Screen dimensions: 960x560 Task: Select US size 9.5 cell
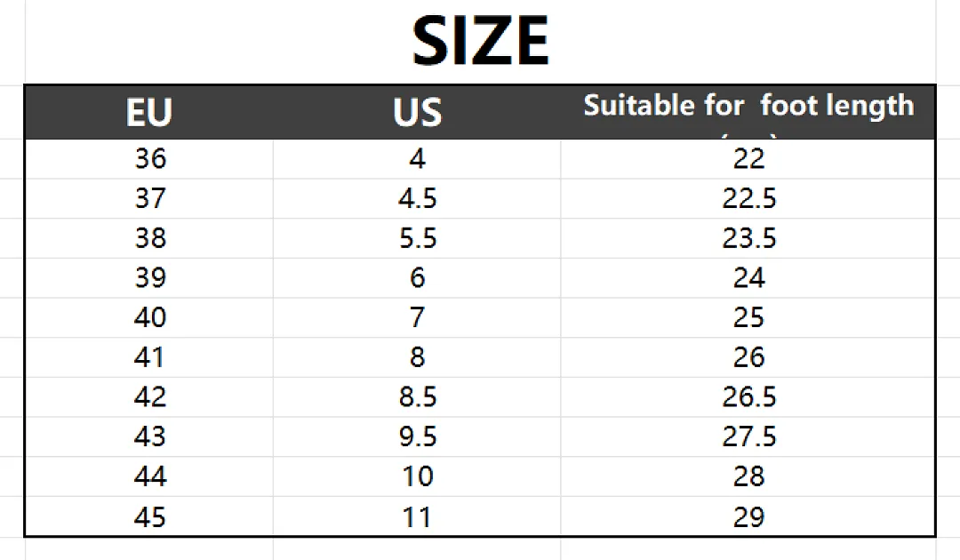[x=417, y=437]
